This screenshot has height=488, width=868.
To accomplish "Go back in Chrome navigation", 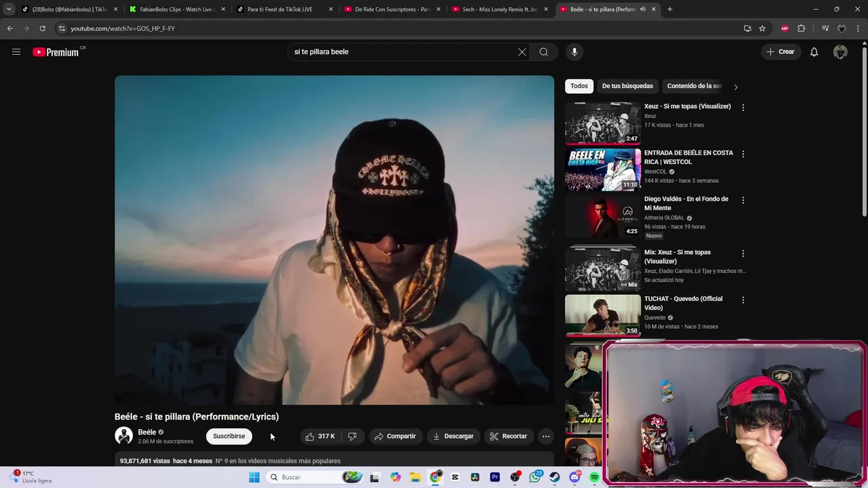I will [x=9, y=28].
